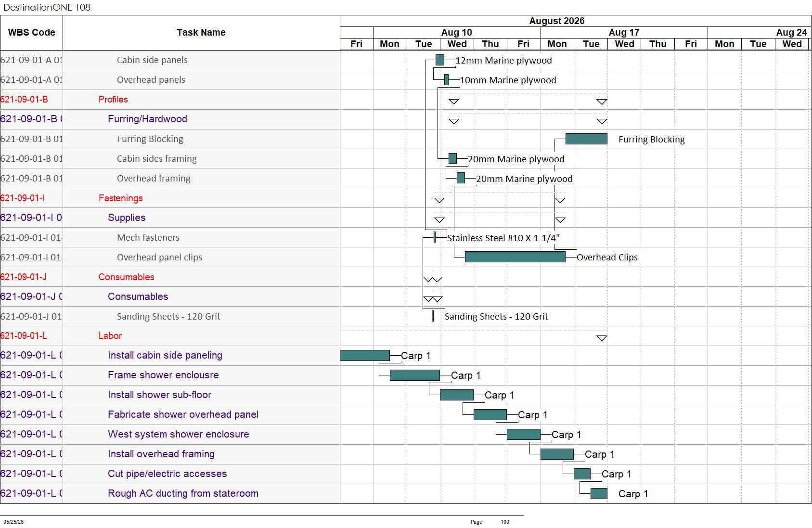
Task: Select the Aug 17 week header
Action: click(624, 32)
